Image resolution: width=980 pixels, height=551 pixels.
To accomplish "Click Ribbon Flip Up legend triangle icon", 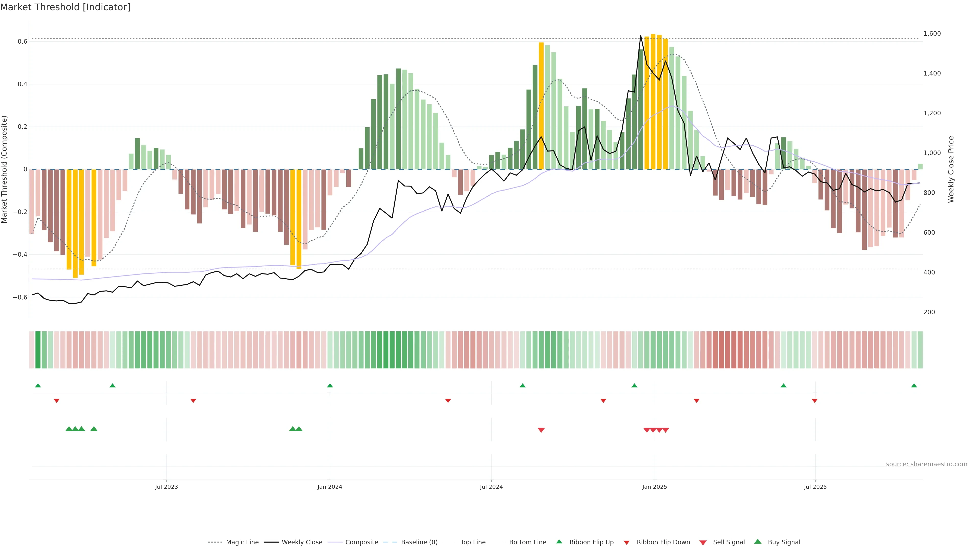I will pos(559,542).
